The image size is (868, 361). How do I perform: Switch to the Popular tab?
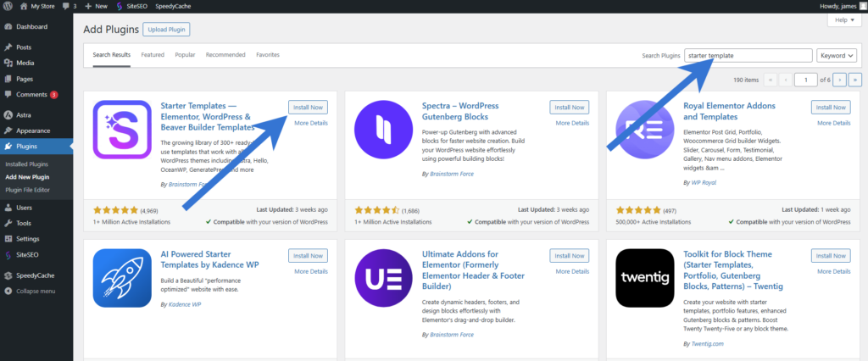[185, 55]
